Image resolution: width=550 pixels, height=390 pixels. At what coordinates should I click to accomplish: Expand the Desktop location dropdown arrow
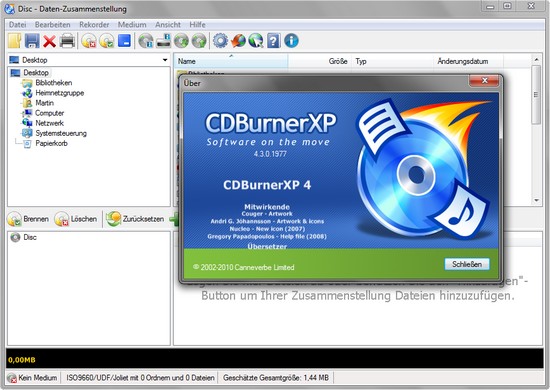tap(165, 60)
